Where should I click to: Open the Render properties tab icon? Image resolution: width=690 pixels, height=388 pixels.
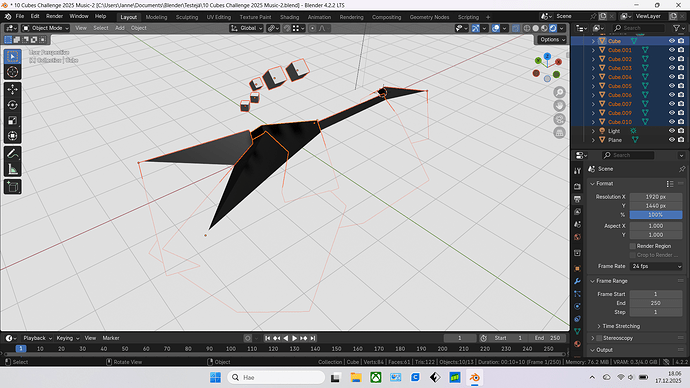point(577,187)
